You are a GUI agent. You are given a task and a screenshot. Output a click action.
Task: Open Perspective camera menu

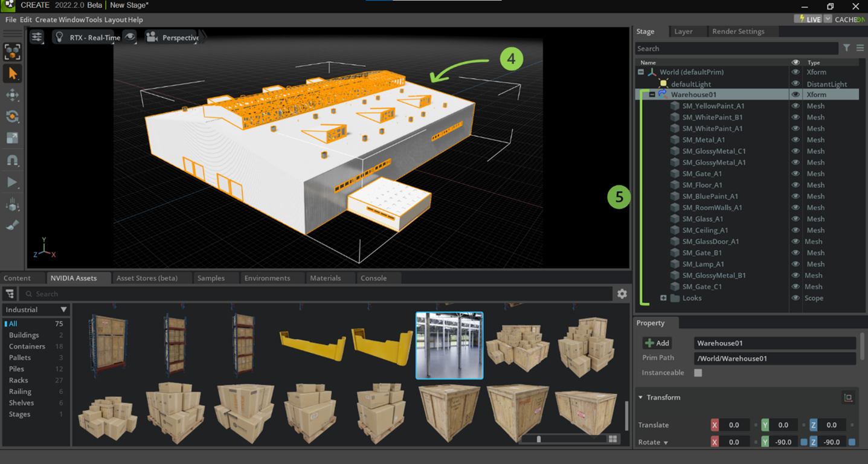point(173,37)
